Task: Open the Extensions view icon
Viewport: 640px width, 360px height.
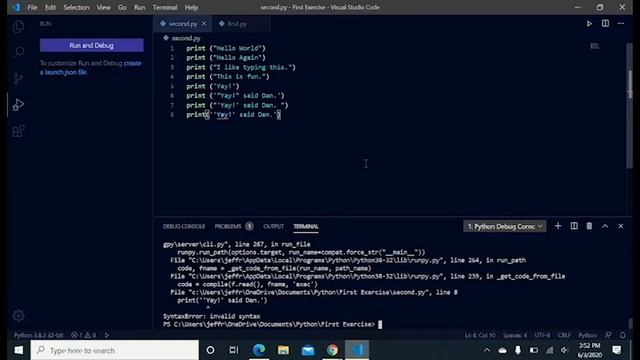Action: [18, 131]
